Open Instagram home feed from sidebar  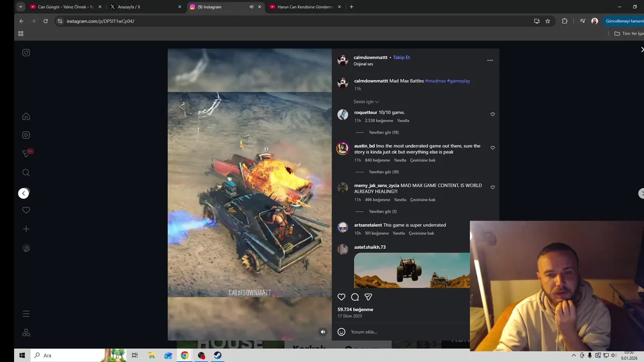pyautogui.click(x=26, y=117)
